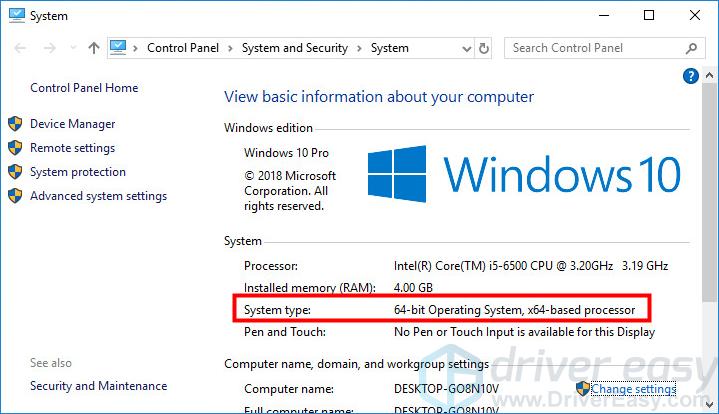The width and height of the screenshot is (719, 414).
Task: Click the 'See also' heading
Action: coord(51,363)
